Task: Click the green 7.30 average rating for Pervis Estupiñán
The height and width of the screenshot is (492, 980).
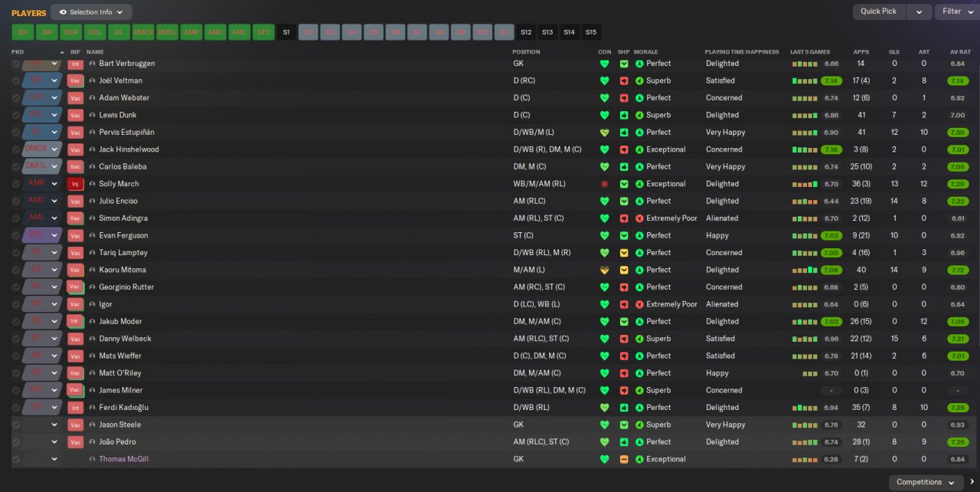Action: coord(957,133)
